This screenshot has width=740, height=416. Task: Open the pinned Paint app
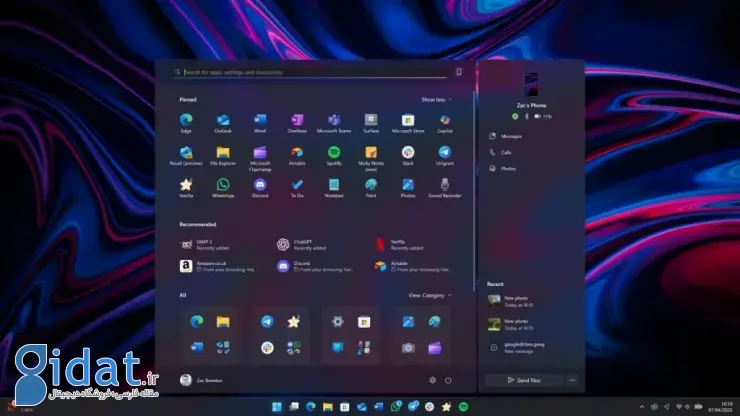(x=371, y=185)
